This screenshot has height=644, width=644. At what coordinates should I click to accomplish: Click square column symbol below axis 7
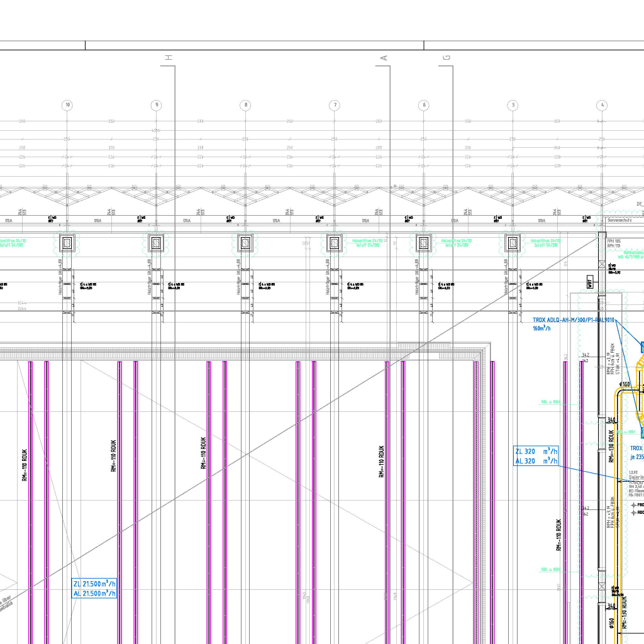coord(335,243)
